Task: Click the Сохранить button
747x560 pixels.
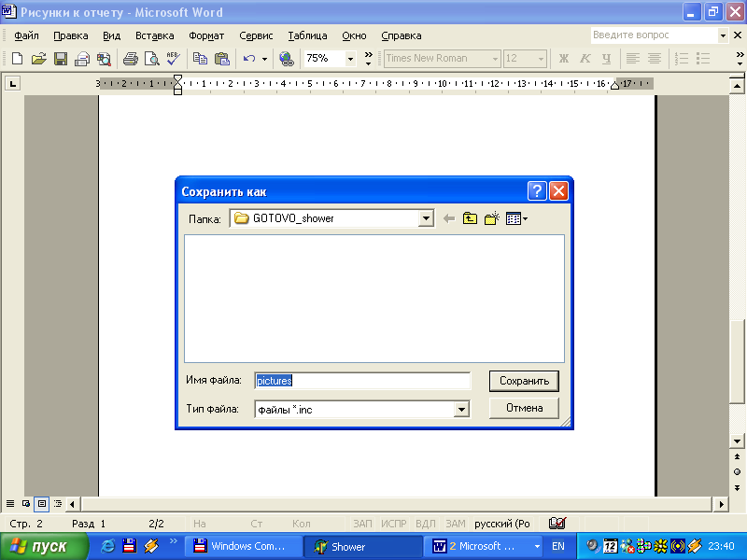Action: (x=524, y=381)
